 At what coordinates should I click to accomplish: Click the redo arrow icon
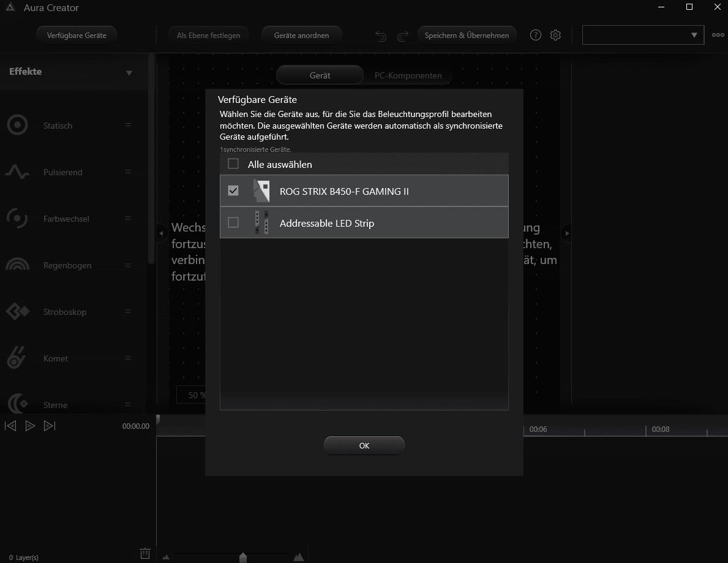(x=403, y=36)
